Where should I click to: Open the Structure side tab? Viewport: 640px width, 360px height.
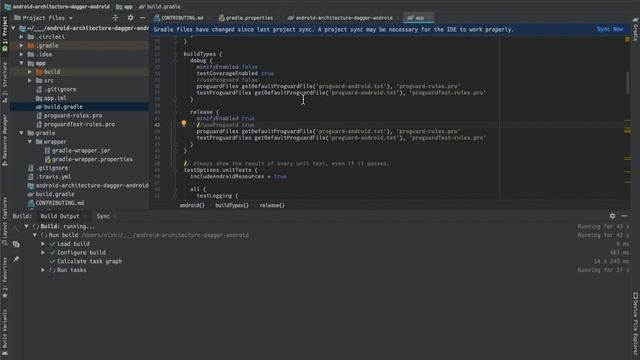[5, 83]
